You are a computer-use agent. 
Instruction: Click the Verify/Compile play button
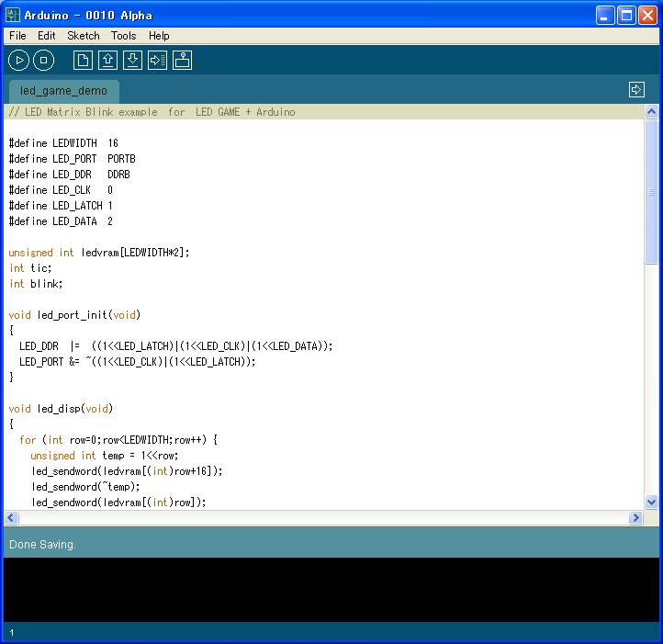tap(18, 60)
